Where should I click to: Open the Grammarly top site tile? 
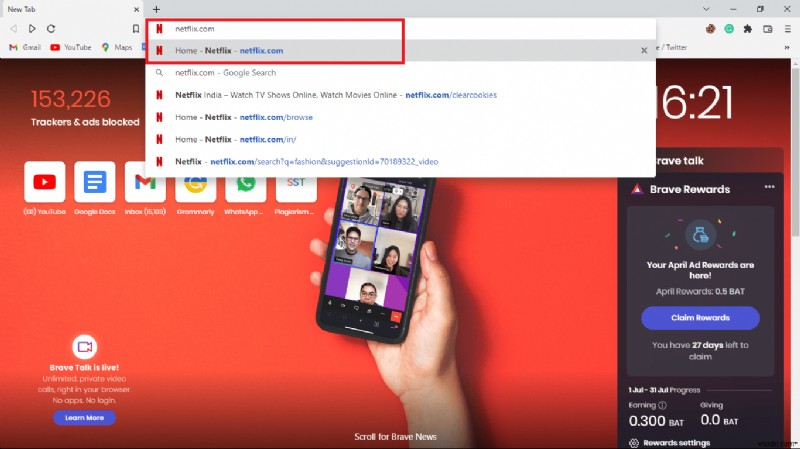click(x=195, y=189)
